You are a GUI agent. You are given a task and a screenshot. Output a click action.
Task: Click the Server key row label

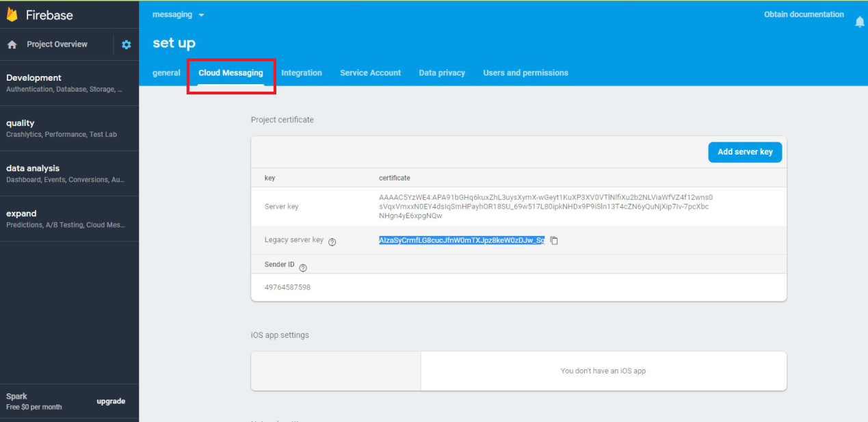[281, 207]
